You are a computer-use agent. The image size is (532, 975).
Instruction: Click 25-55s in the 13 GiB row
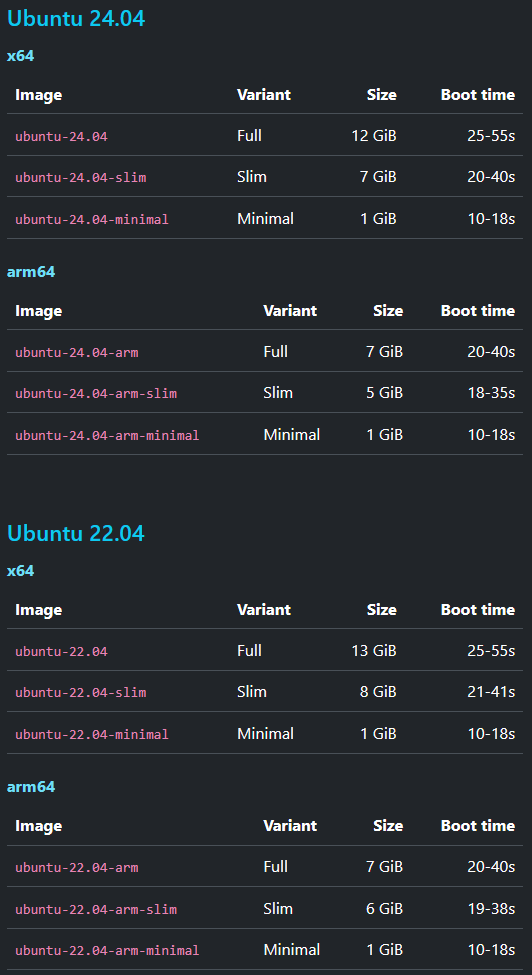pos(491,650)
